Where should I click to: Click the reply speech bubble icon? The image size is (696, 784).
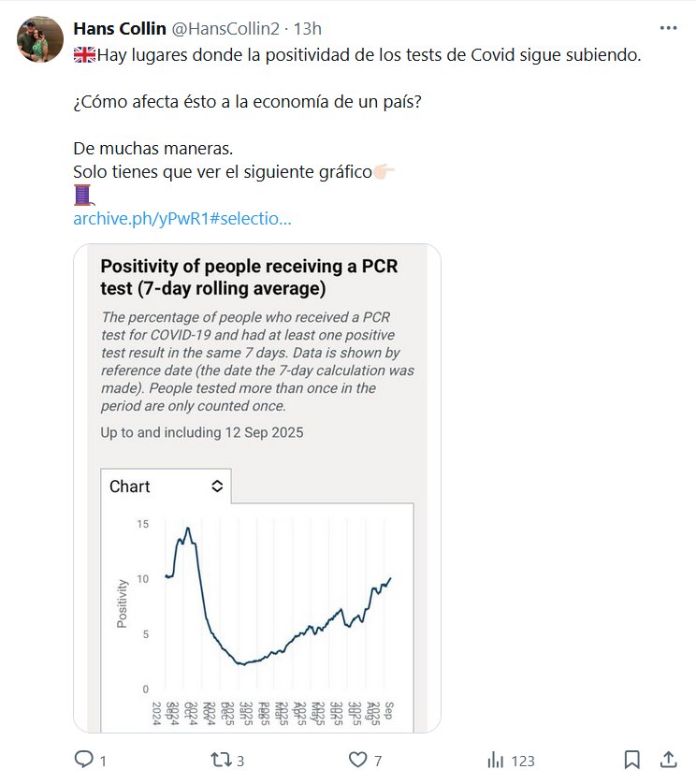click(84, 759)
